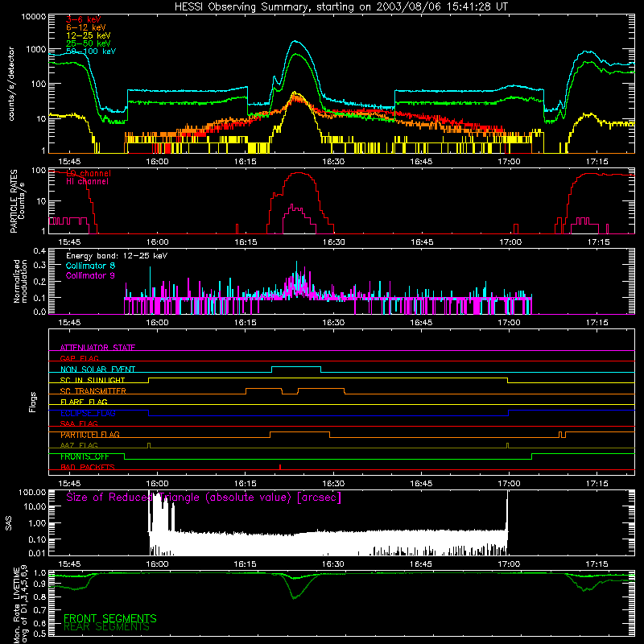The width and height of the screenshot is (644, 644).
Task: Click the FLARE FLAG label
Action: tap(84, 402)
